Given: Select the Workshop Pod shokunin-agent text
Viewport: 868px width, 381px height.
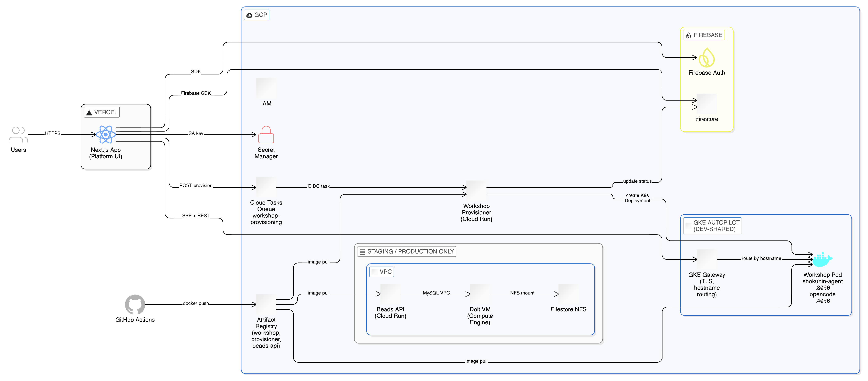Looking at the screenshot, I should click(822, 288).
